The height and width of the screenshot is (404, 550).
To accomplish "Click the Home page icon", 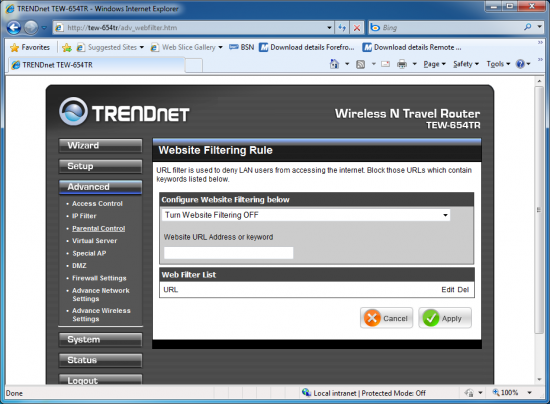I will click(x=334, y=64).
